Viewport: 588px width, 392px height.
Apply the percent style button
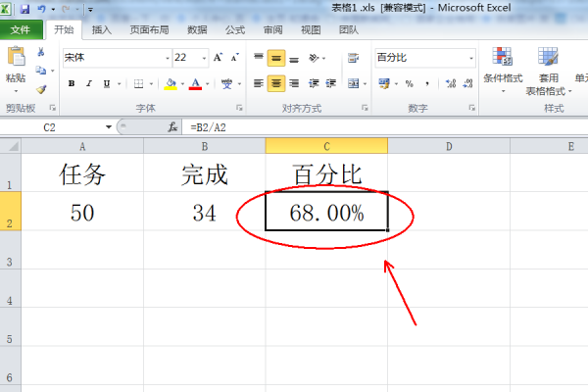click(x=409, y=83)
